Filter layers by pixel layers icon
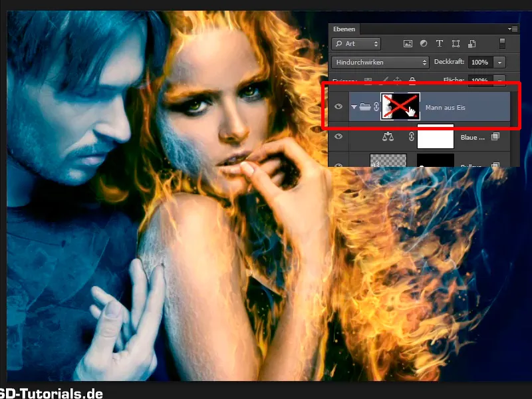Screen dimensions: 532x399 tap(408, 43)
